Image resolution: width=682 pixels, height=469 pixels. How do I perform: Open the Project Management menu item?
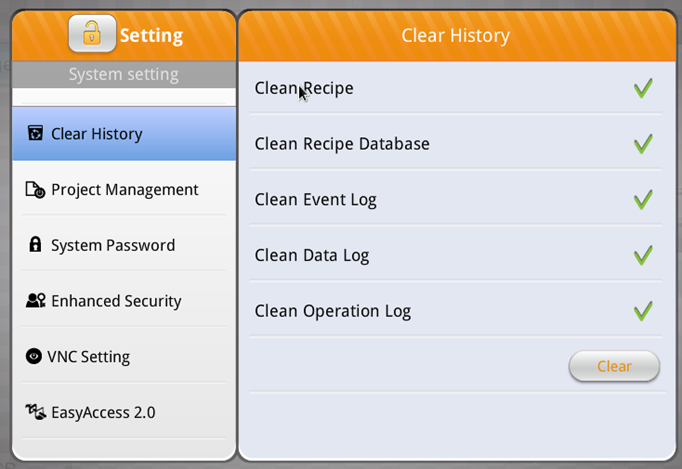(x=124, y=190)
